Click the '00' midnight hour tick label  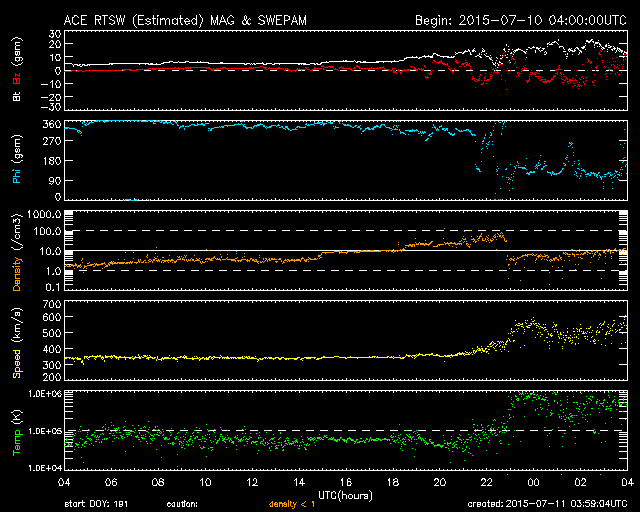click(533, 483)
